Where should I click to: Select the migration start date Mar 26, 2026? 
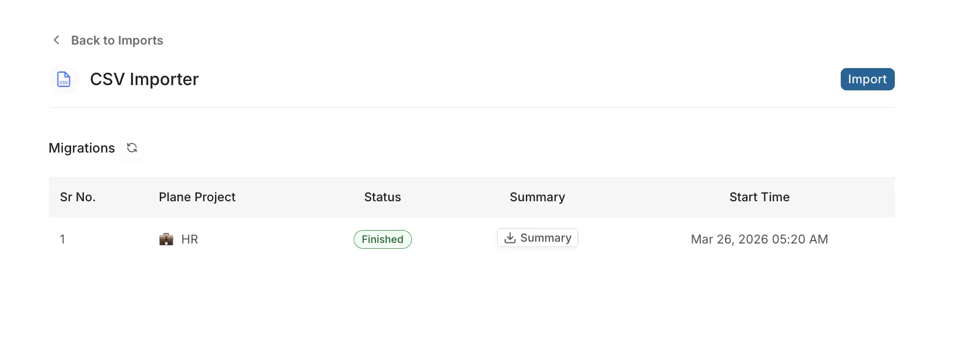click(x=759, y=239)
